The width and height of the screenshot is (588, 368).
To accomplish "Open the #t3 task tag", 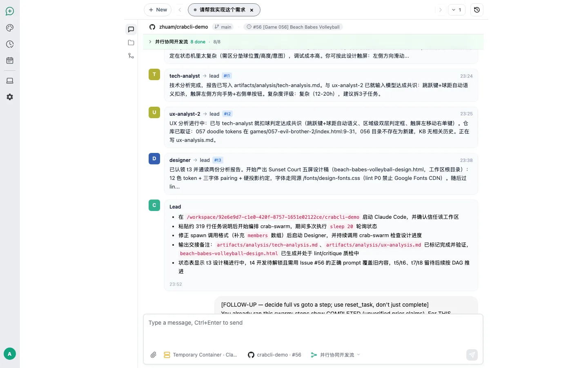I will (x=218, y=160).
